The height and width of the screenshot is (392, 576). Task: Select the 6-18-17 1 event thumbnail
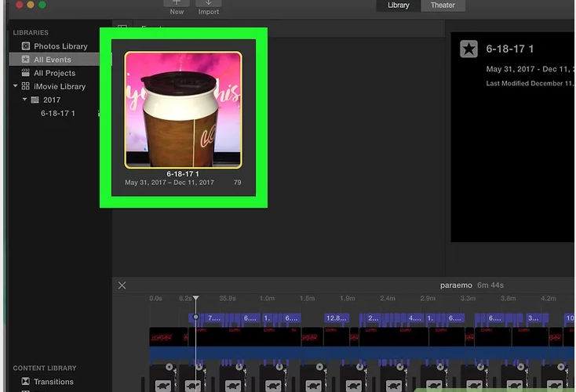pos(183,110)
